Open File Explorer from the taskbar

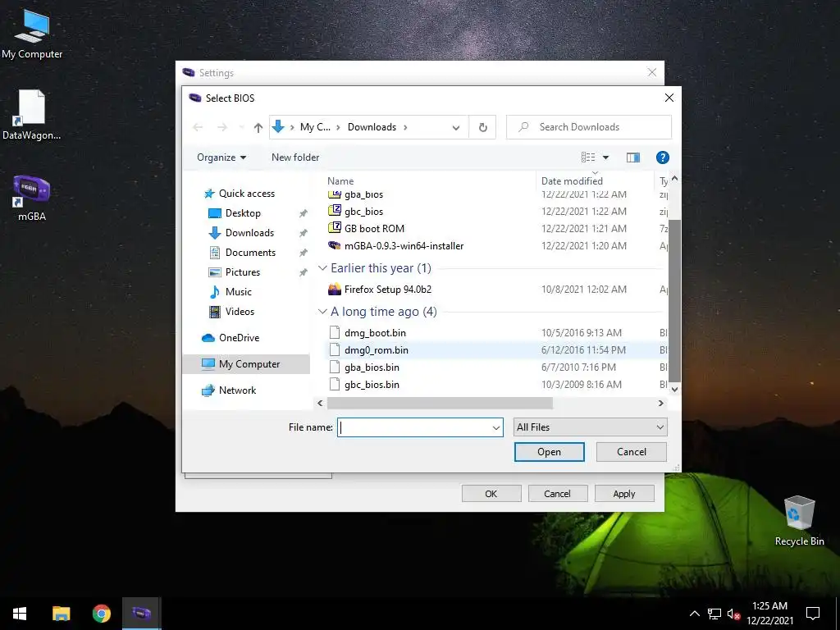tap(61, 614)
